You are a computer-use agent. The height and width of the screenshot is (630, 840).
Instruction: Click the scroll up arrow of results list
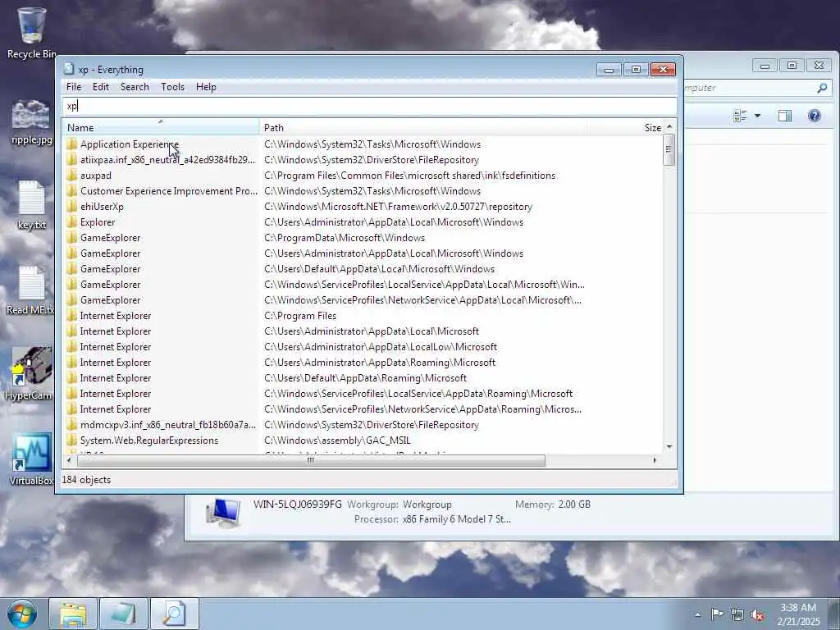click(669, 127)
